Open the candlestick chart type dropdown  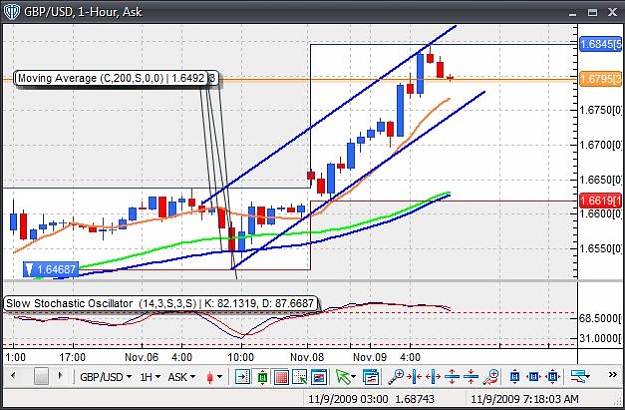pos(214,377)
